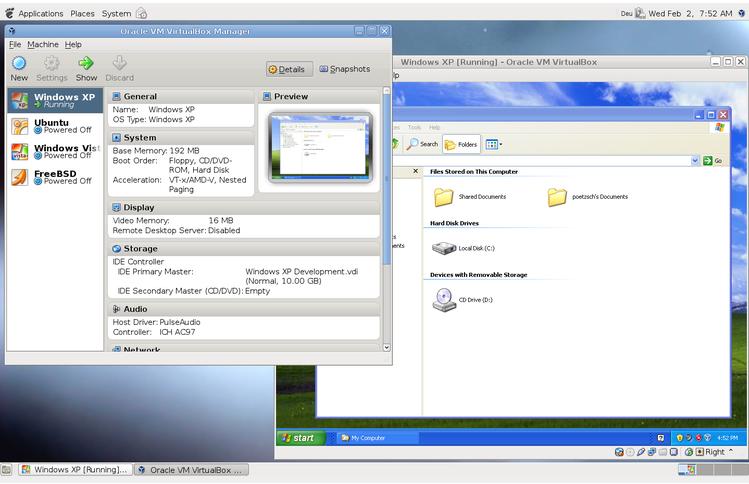Click the New virtual machine icon

tap(19, 63)
